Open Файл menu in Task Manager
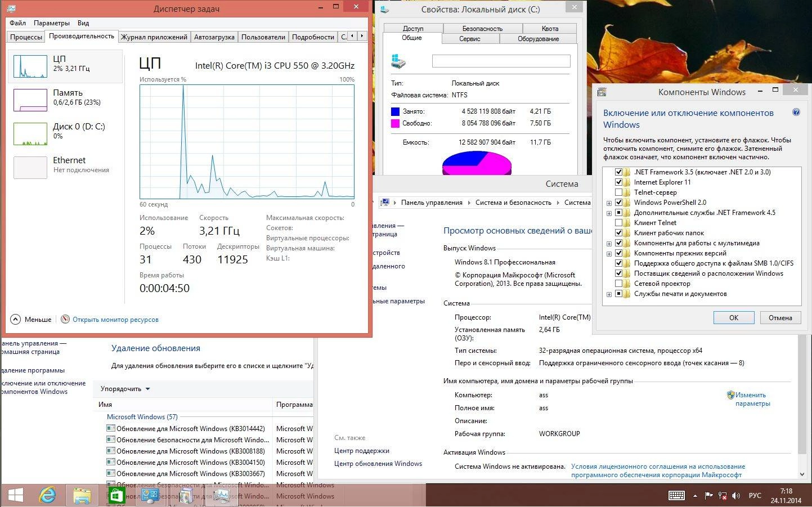Image resolution: width=812 pixels, height=507 pixels. 17,23
